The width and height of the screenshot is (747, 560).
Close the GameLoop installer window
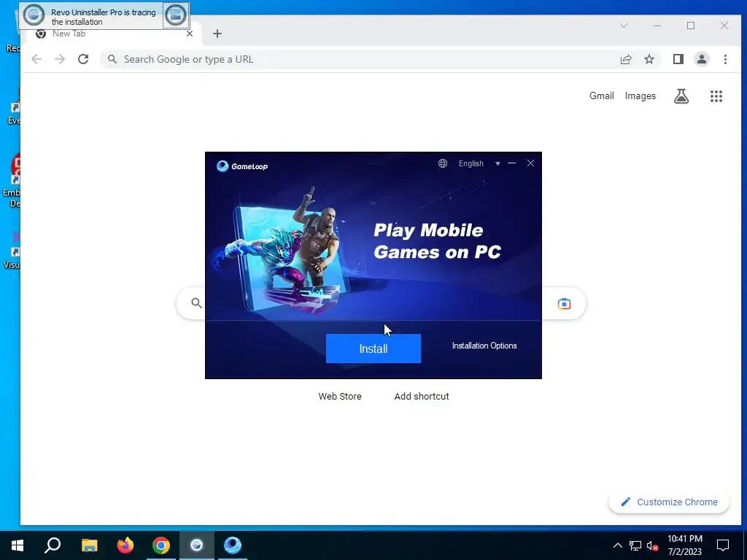point(530,163)
